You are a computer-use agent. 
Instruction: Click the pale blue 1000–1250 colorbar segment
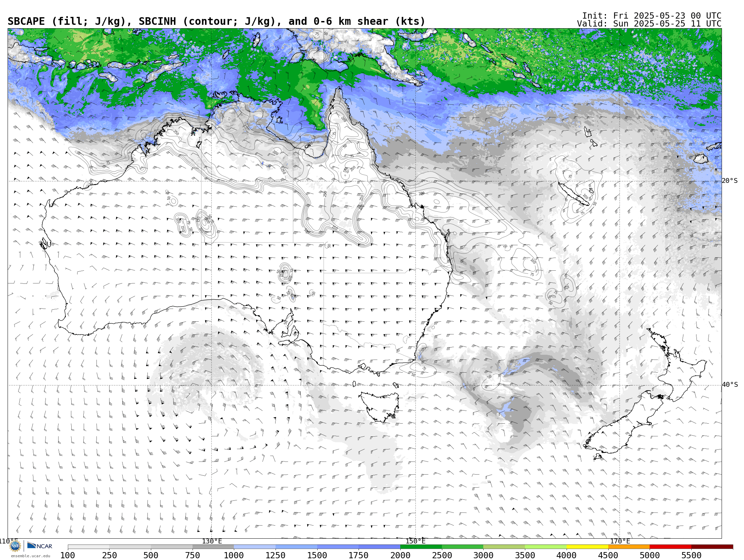coord(255,547)
